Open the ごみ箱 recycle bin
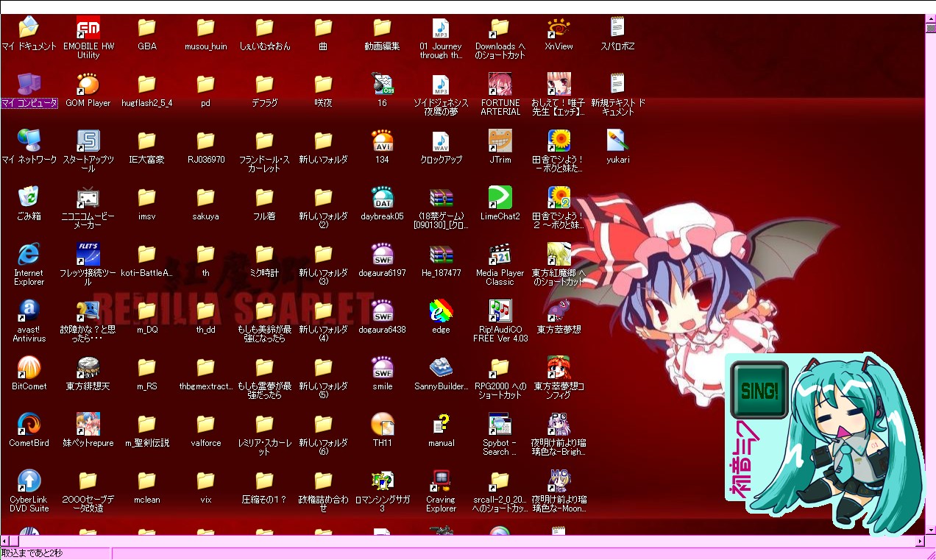Image resolution: width=936 pixels, height=560 pixels. coord(29,198)
